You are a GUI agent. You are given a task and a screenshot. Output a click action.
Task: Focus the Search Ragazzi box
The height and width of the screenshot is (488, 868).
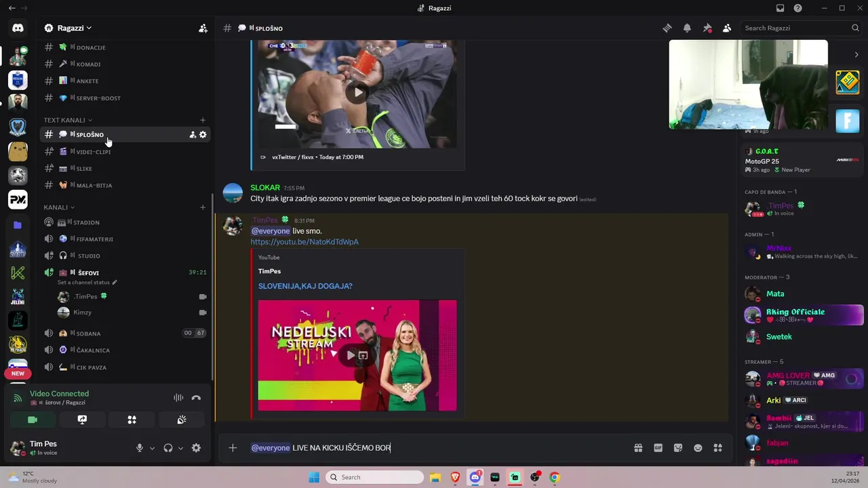(x=801, y=28)
